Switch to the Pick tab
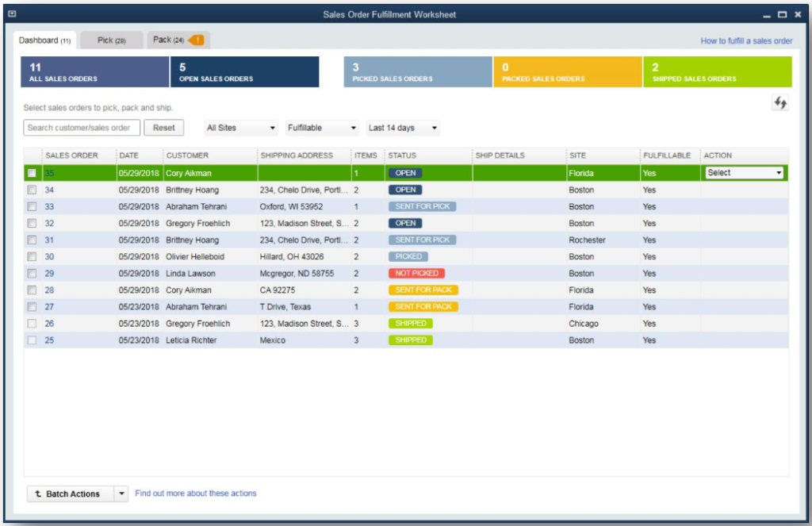Screen dimensions: 812x526 tap(111, 40)
